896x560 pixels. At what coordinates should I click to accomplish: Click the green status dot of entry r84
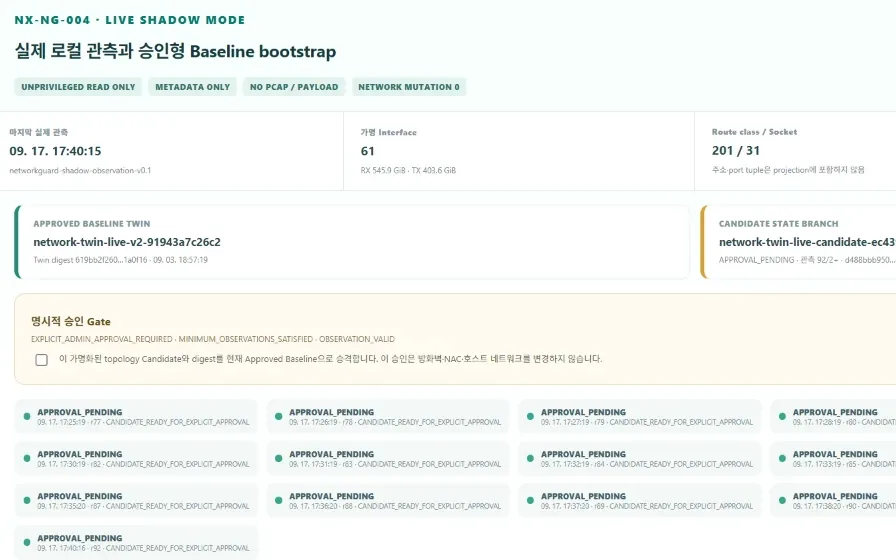tap(530, 458)
